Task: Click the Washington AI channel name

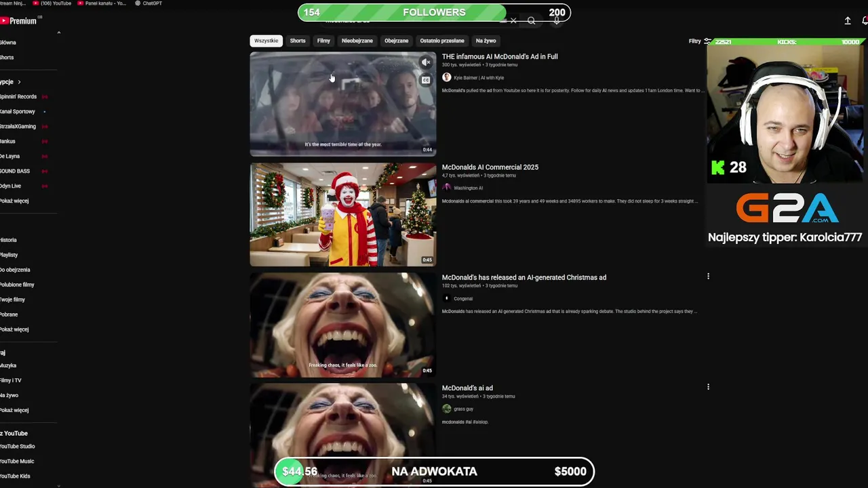Action: tap(468, 188)
